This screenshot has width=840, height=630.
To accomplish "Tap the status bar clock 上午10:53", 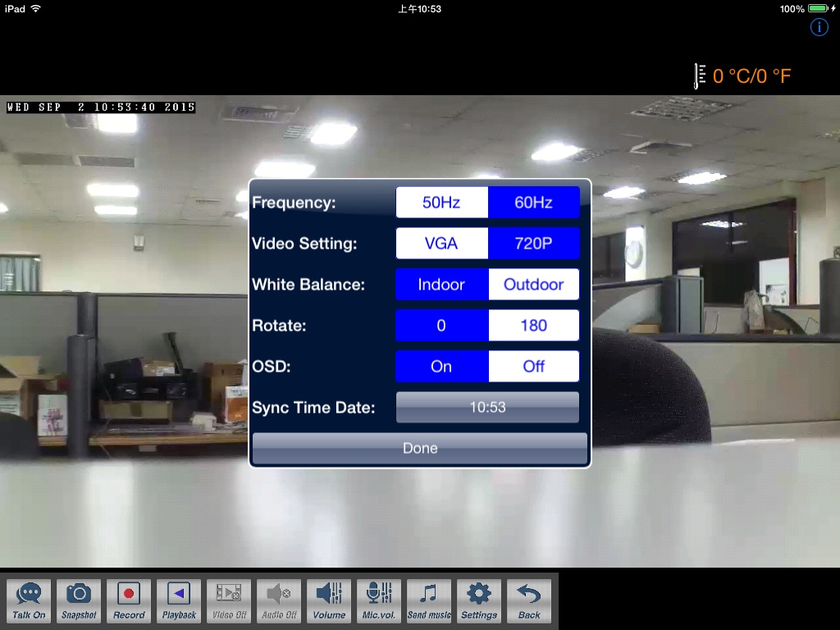I will (x=419, y=8).
